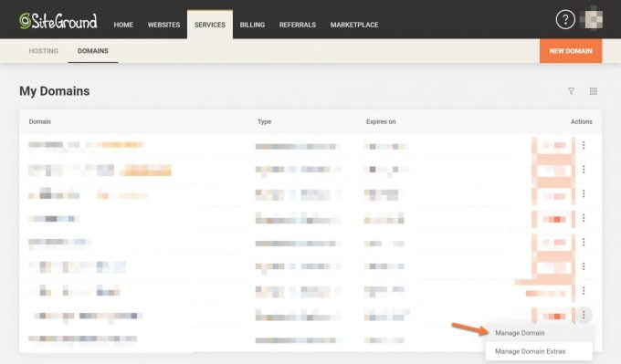Go to the Home menu

[123, 25]
